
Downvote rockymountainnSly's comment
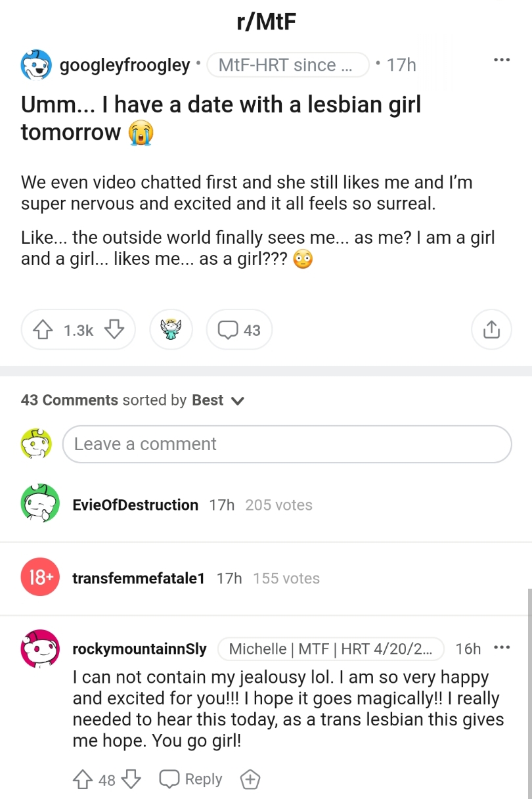click(131, 779)
